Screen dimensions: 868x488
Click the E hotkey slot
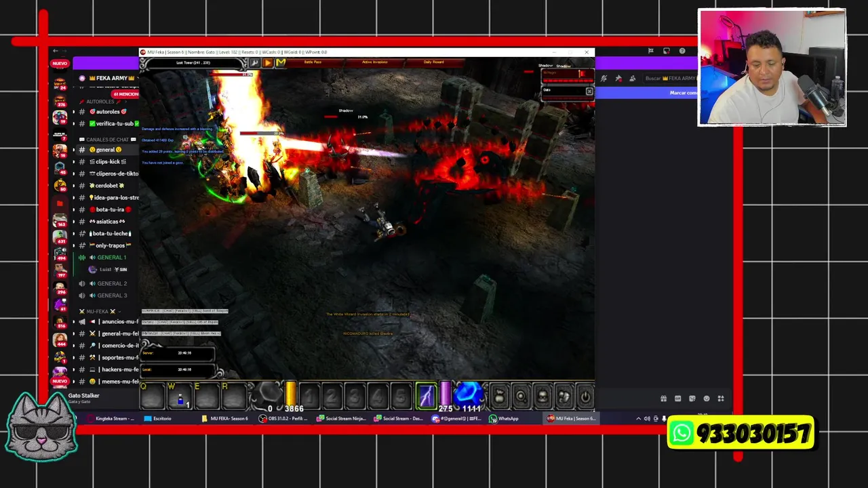pos(205,396)
